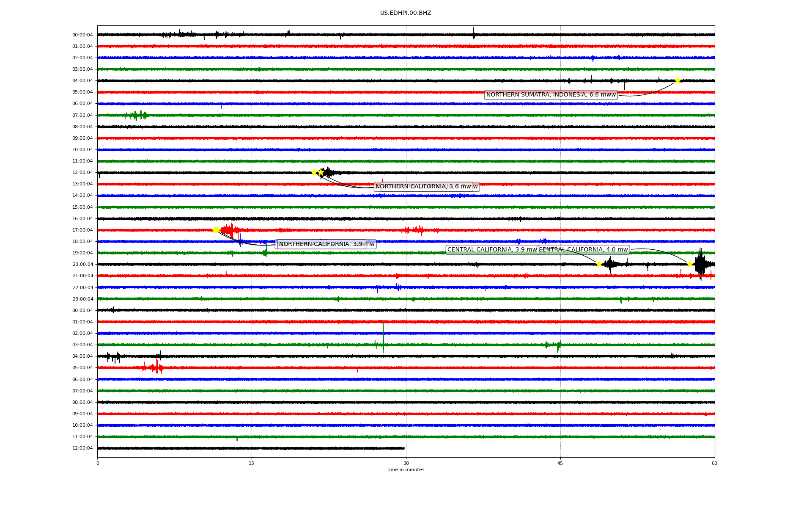Click the Northern Sumatra earthquake star marker
The width and height of the screenshot is (812, 508).
click(x=677, y=80)
